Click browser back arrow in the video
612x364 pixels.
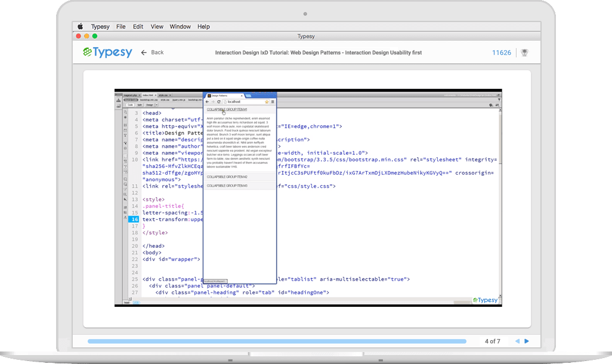tap(207, 102)
